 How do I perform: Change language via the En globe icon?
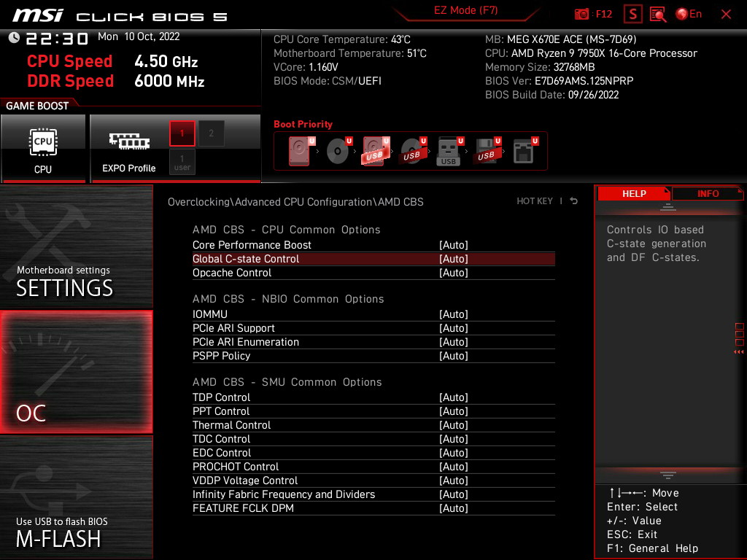[x=689, y=15]
